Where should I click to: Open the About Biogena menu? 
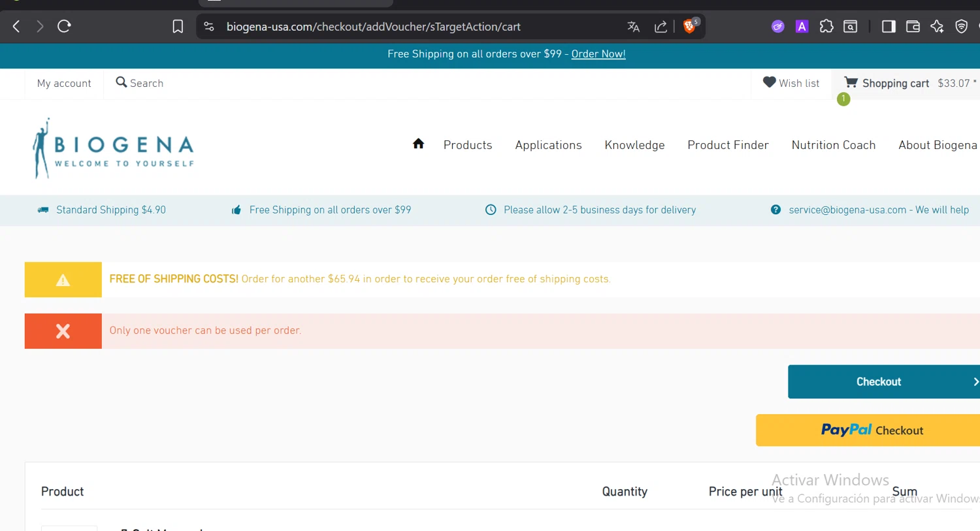tap(938, 145)
